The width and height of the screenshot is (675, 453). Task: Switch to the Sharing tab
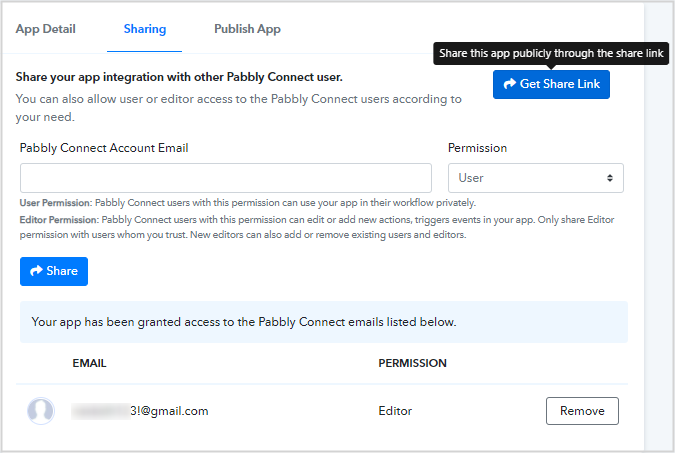[145, 29]
